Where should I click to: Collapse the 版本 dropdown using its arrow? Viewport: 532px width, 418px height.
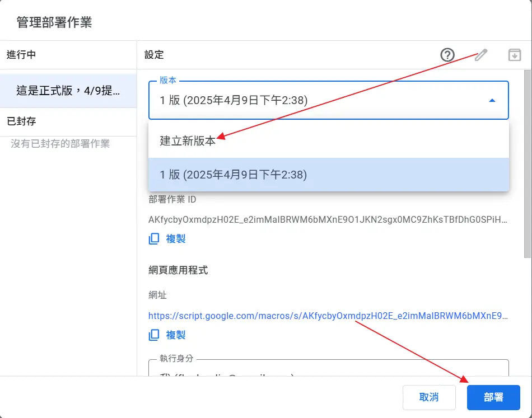point(492,101)
